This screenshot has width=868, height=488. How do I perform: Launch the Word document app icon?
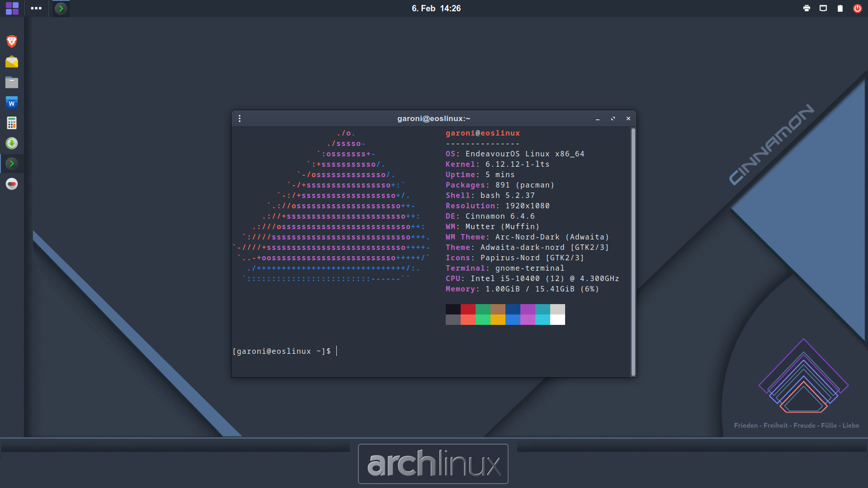[x=12, y=103]
